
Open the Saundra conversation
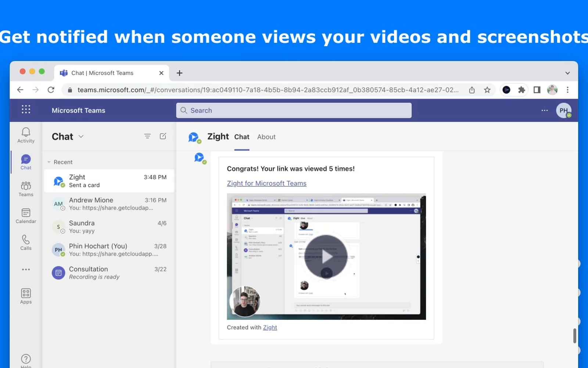(109, 227)
